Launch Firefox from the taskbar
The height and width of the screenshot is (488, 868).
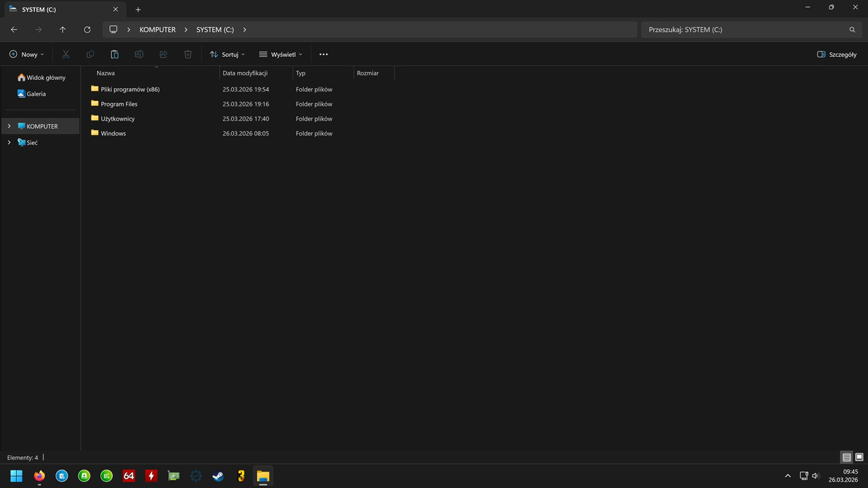click(39, 476)
